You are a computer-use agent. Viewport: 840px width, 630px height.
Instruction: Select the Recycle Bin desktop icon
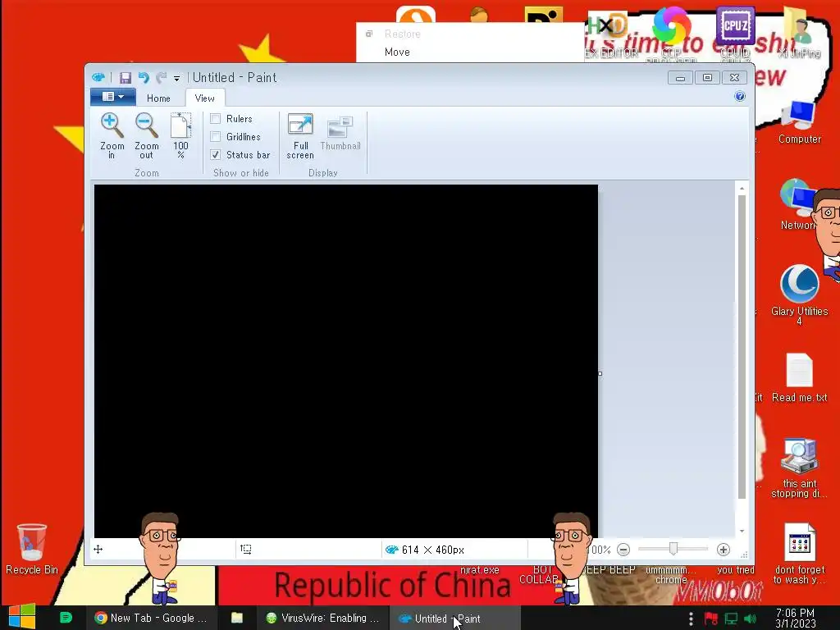(32, 549)
